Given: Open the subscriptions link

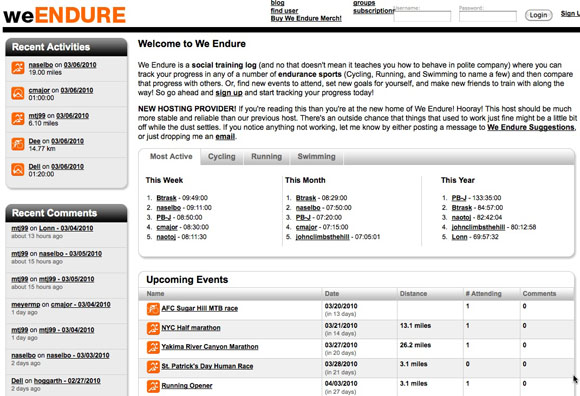Looking at the screenshot, I should (x=373, y=11).
